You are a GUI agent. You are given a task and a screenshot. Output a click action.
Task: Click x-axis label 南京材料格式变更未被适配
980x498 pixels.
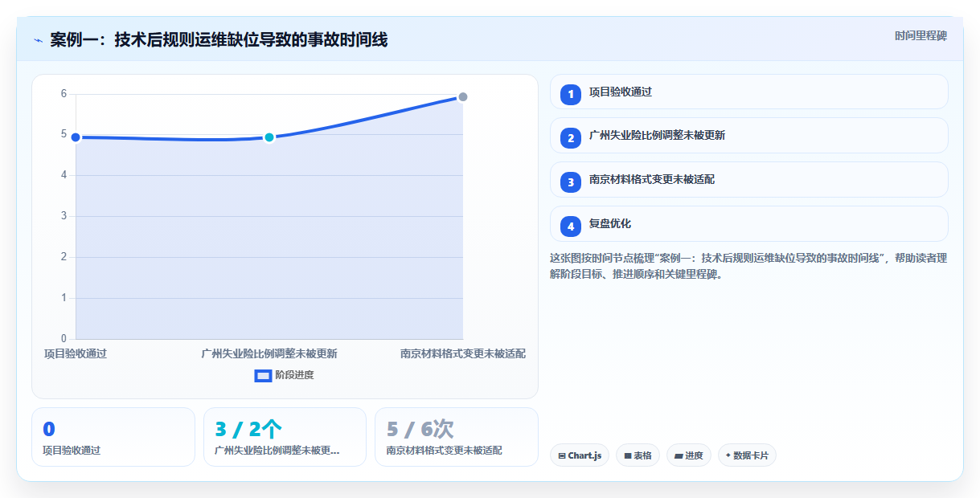[463, 353]
